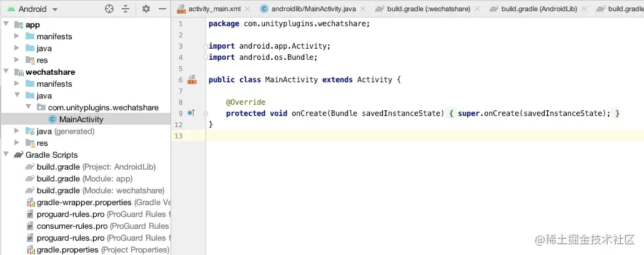Select app res folder
Screen dimensions: 644x255
coord(42,60)
